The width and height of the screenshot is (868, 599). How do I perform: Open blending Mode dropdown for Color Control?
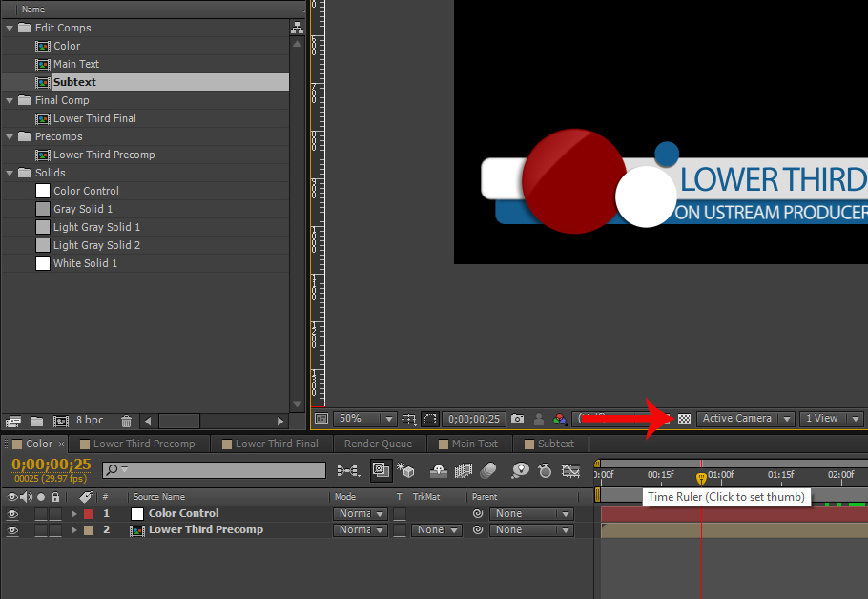pyautogui.click(x=361, y=514)
